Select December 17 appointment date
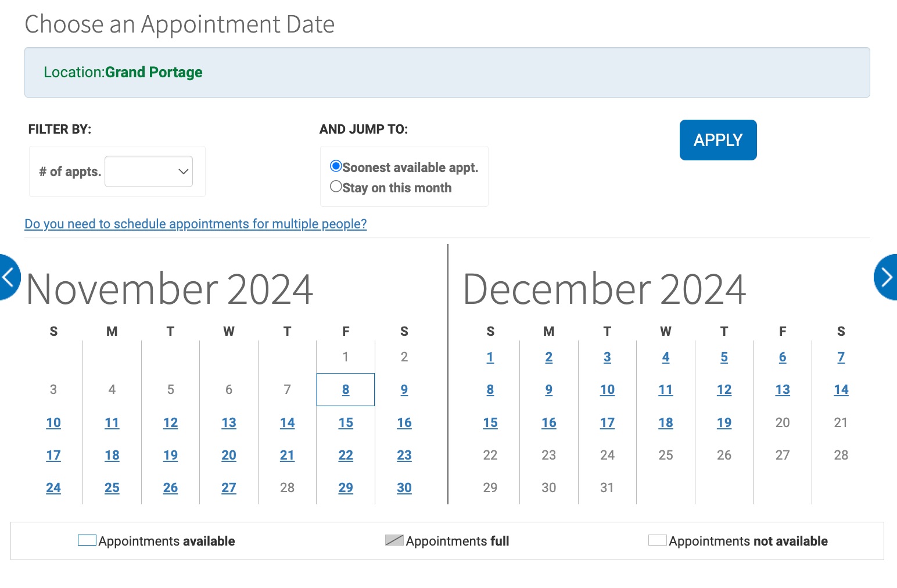Viewport: 897px width, 588px height. (607, 422)
